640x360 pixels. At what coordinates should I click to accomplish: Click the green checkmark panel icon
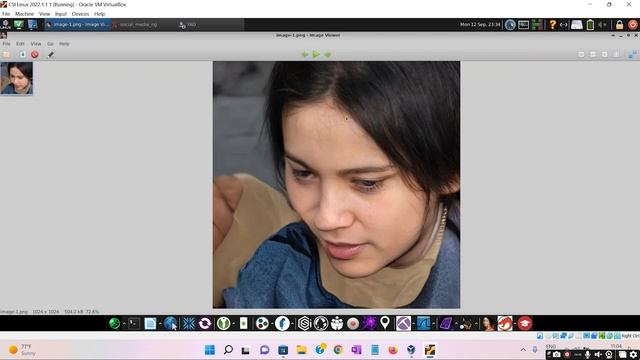click(x=19, y=24)
